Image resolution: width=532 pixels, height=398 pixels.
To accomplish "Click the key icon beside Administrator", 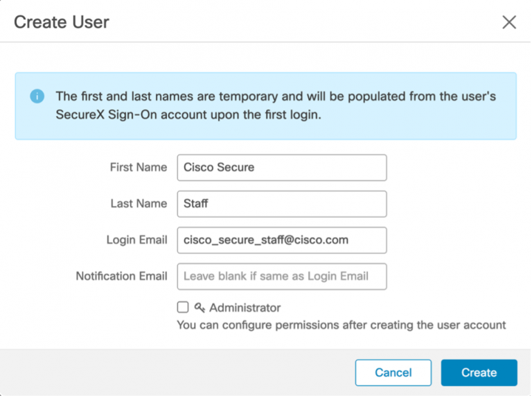I will (x=199, y=307).
